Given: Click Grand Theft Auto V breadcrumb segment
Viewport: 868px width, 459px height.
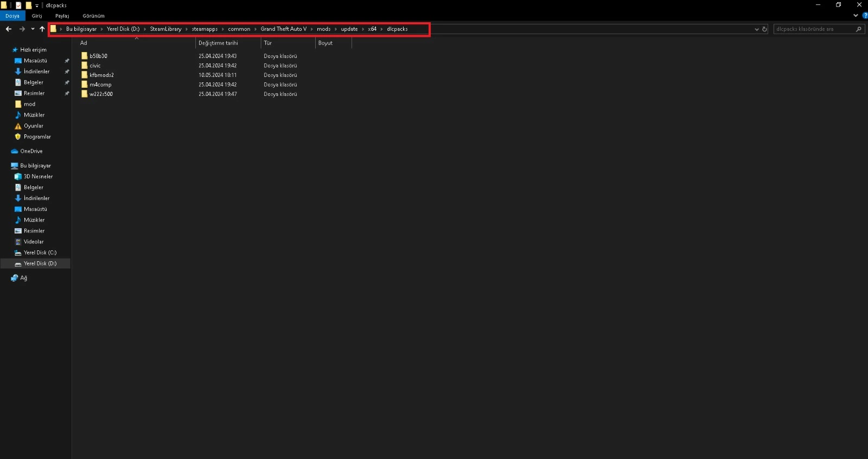Looking at the screenshot, I should (x=283, y=29).
